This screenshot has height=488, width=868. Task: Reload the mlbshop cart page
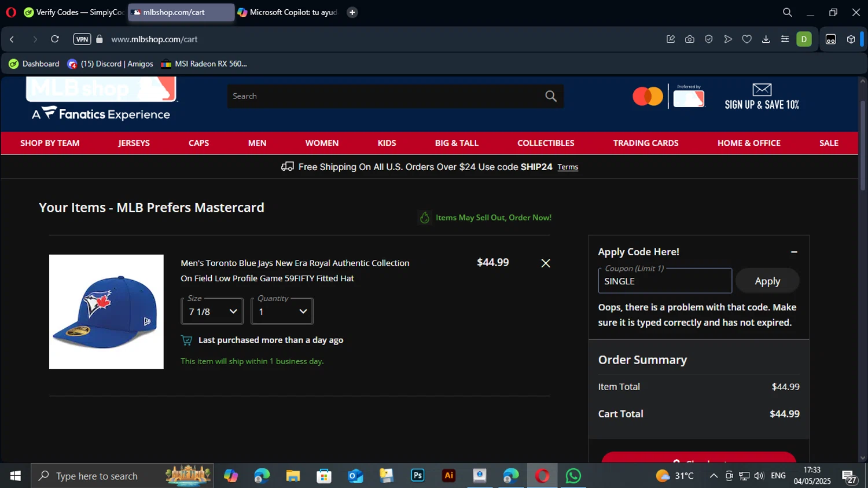pyautogui.click(x=55, y=39)
